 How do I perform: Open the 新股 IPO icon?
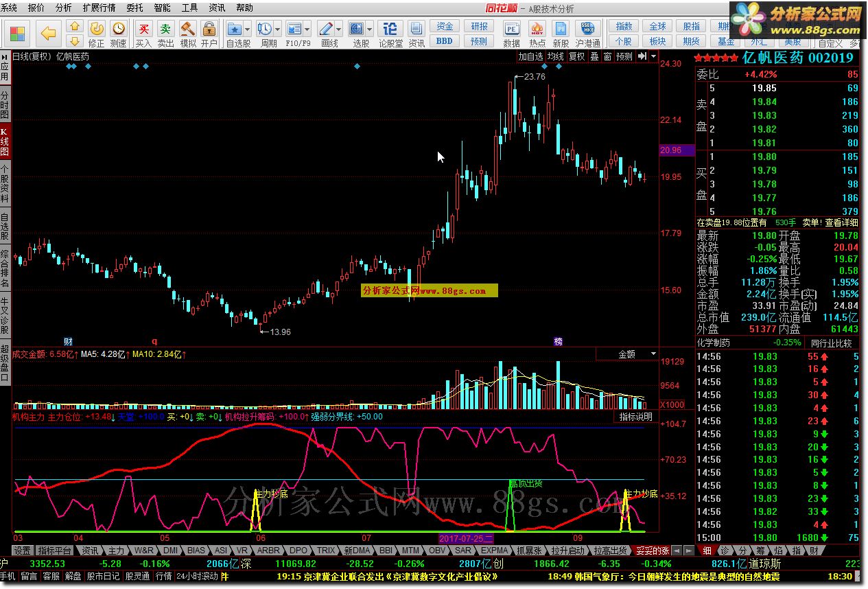pyautogui.click(x=561, y=34)
